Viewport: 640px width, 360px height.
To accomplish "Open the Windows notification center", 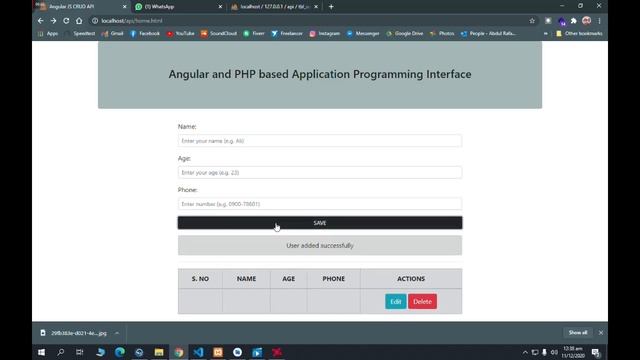I will [596, 352].
